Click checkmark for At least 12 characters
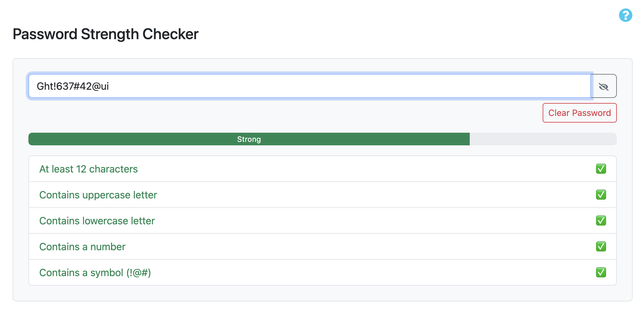Screen dimensions: 644x309 coord(601,169)
